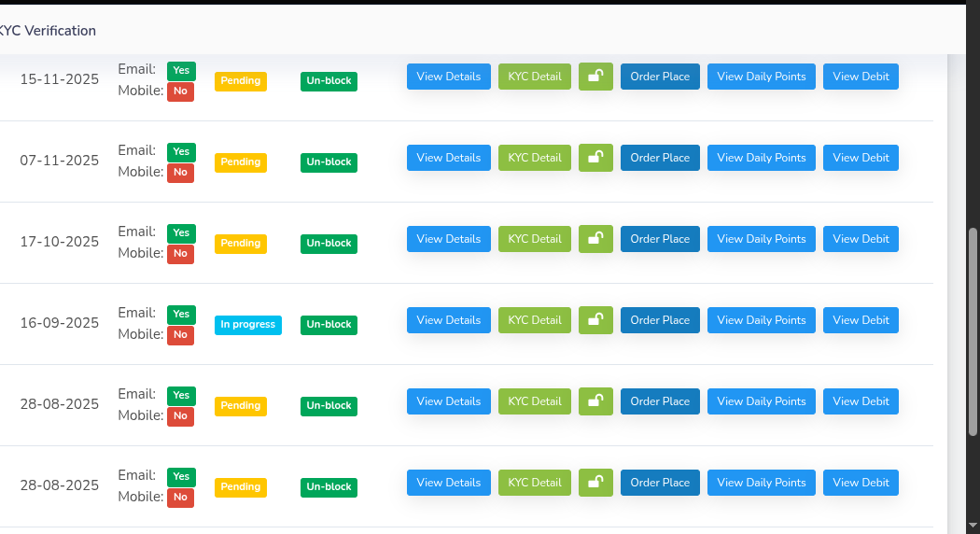980x534 pixels.
Task: Click Mobile No badge in 15-11-2025 row
Action: click(181, 91)
